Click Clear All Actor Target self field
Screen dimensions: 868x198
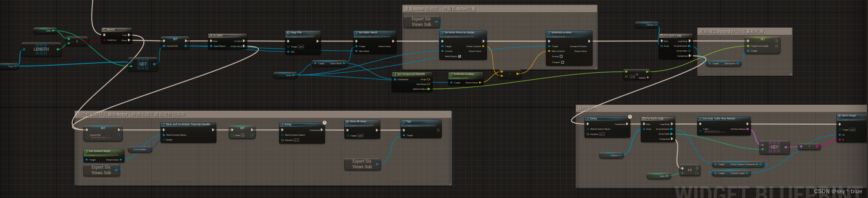360,136
